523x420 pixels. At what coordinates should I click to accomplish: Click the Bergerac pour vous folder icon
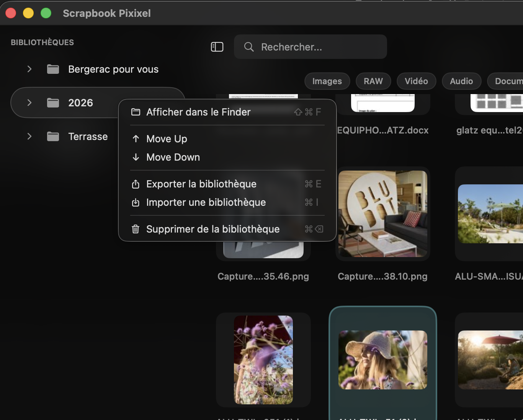pos(53,69)
